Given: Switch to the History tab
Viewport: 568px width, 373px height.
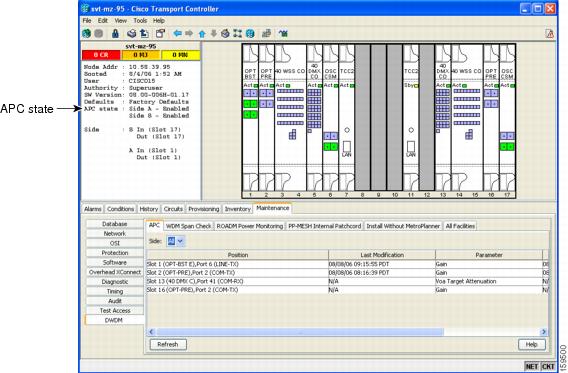Looking at the screenshot, I should point(149,209).
